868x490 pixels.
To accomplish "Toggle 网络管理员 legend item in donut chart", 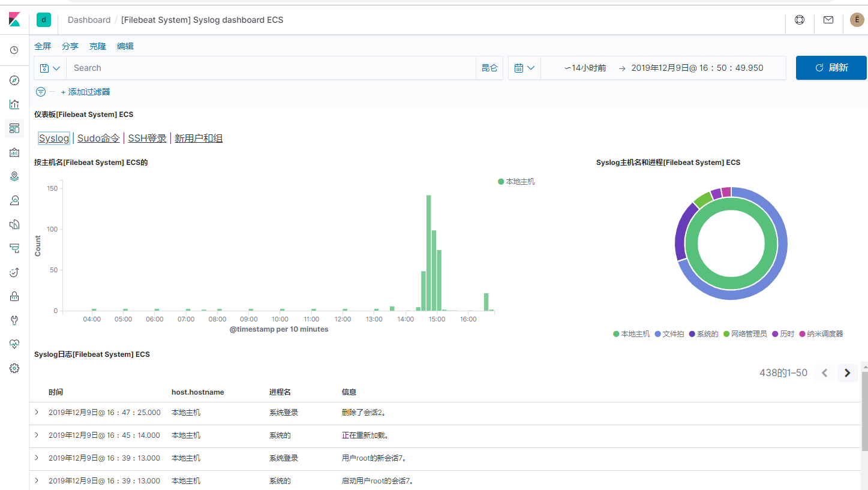I will (x=745, y=334).
